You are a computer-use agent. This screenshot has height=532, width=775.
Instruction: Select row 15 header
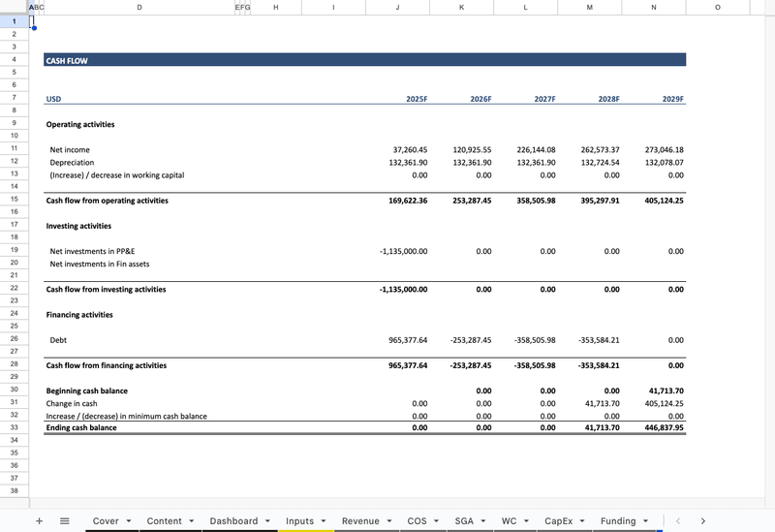pos(14,200)
